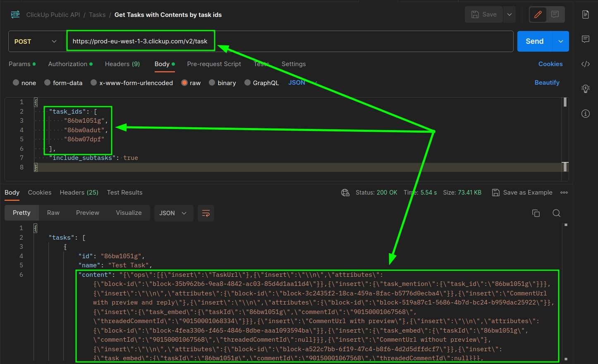Collapse the request body root brace

[36, 102]
